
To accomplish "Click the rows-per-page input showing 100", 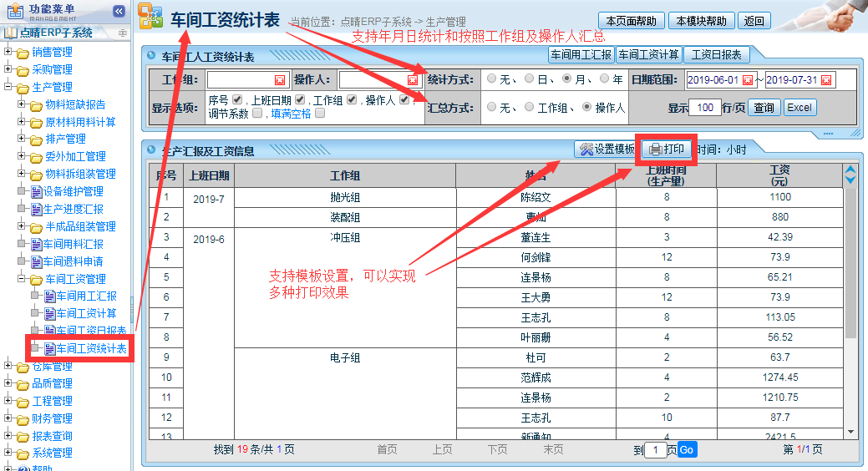I will coord(705,108).
